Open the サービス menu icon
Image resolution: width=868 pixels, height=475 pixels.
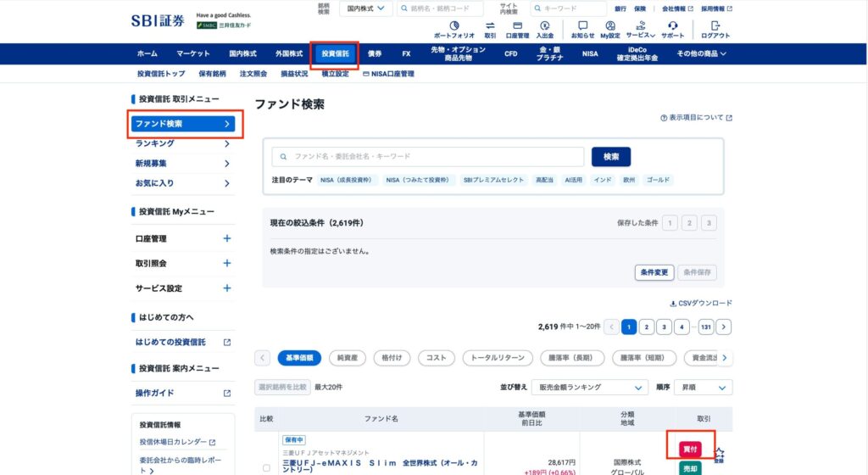tap(641, 26)
